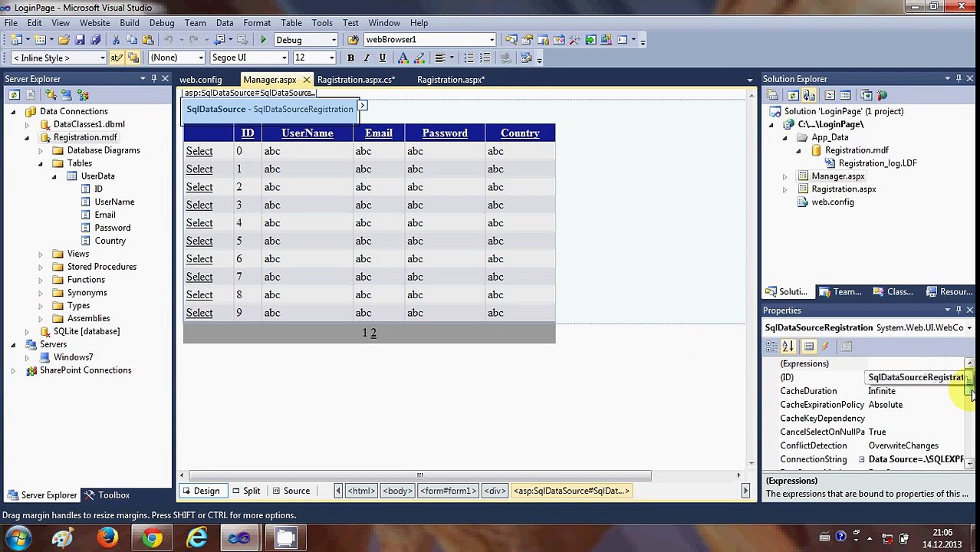Click the bulleted list icon
Image resolution: width=980 pixels, height=552 pixels.
pos(469,58)
